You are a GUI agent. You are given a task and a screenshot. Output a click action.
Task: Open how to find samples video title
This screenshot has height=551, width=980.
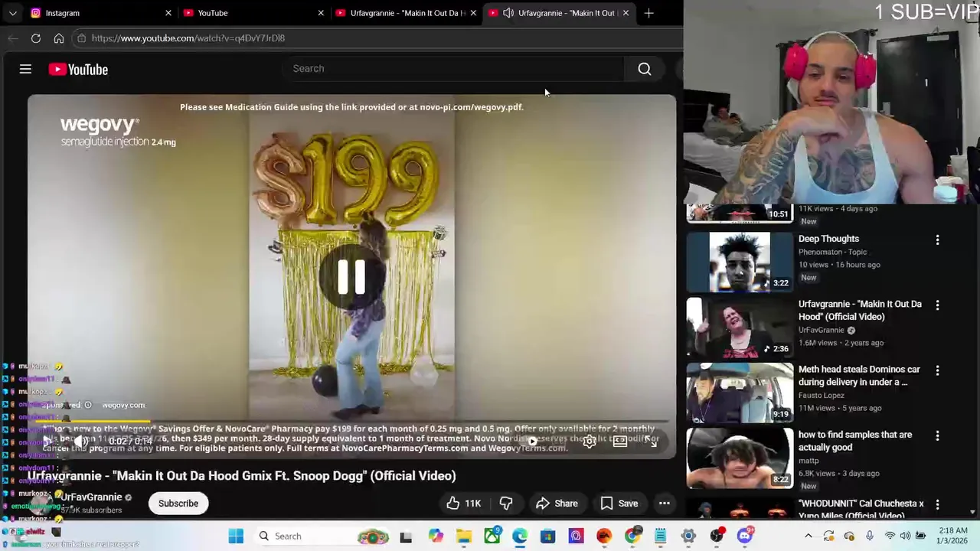855,441
